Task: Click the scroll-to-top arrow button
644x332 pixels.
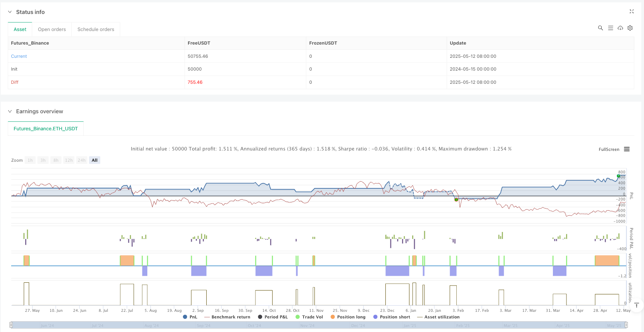Action: (636, 305)
